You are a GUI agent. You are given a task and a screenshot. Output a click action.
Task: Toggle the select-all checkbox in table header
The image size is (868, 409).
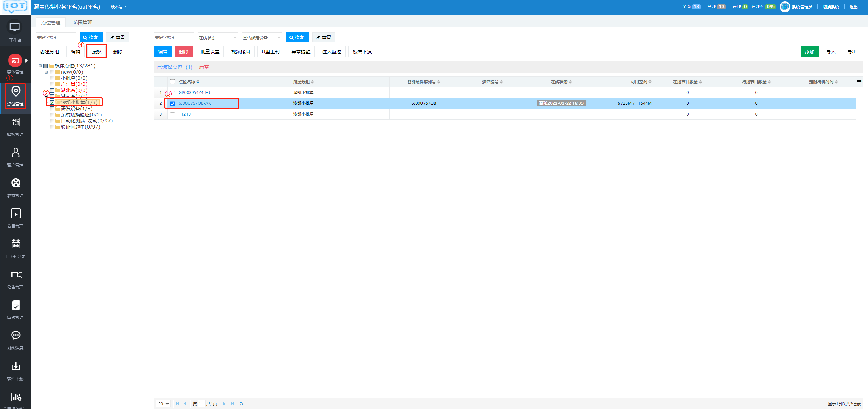(172, 82)
